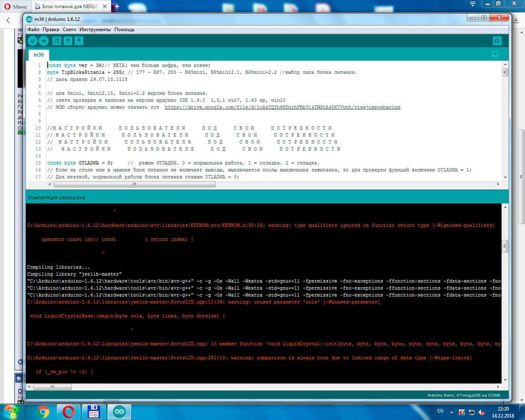Click the Google Drive link in code
The image size is (525, 420).
click(282, 107)
